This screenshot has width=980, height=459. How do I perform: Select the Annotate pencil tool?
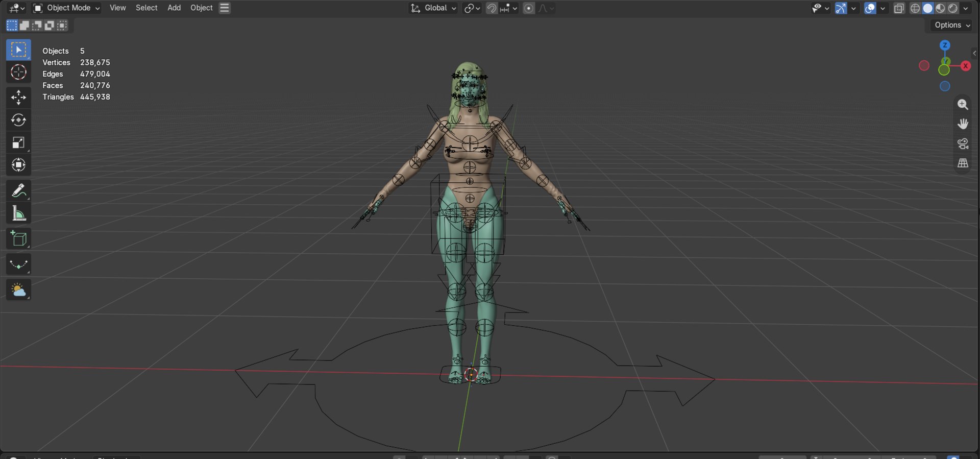18,190
